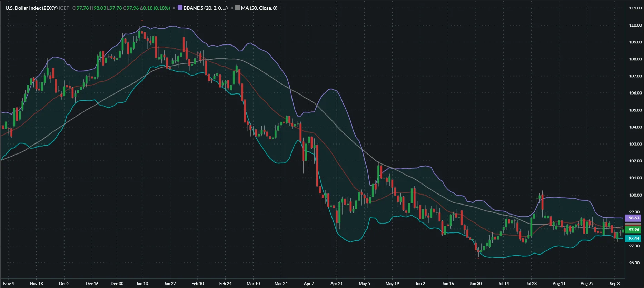Click the Sep 8 date label
This screenshot has height=288, width=644.
coord(614,284)
